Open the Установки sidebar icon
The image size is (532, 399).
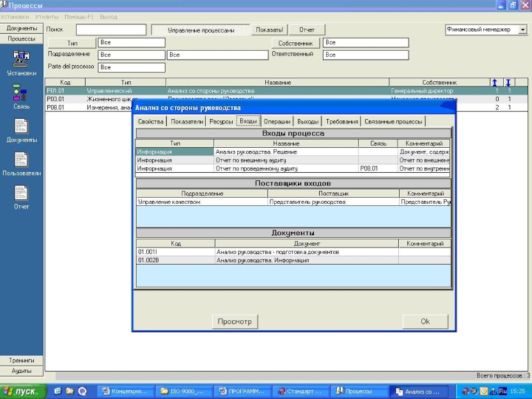[x=21, y=59]
